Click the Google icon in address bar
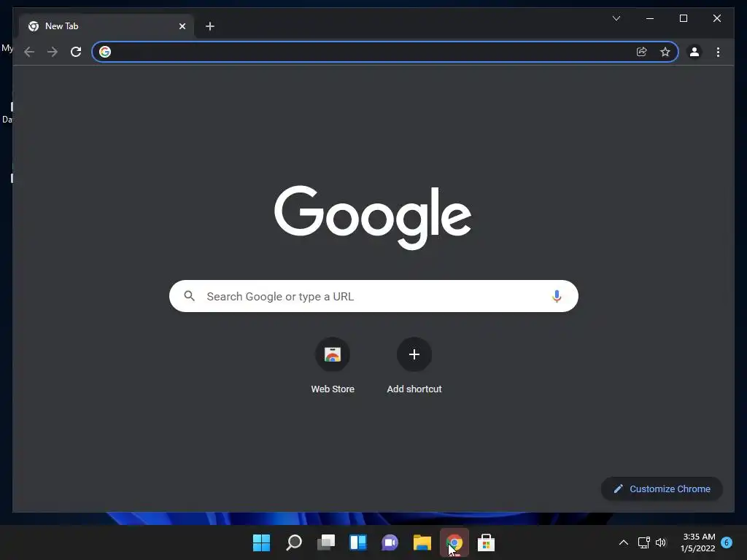Image resolution: width=747 pixels, height=560 pixels. 105,52
